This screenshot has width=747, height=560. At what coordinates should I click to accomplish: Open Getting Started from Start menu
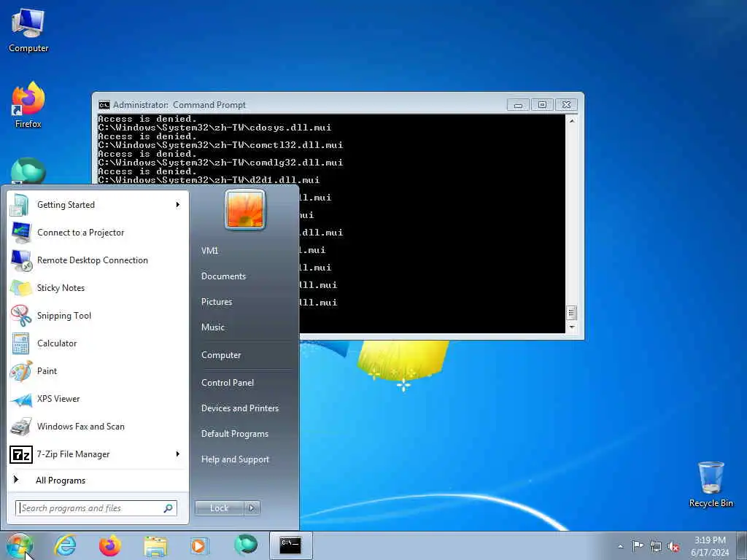[98, 205]
